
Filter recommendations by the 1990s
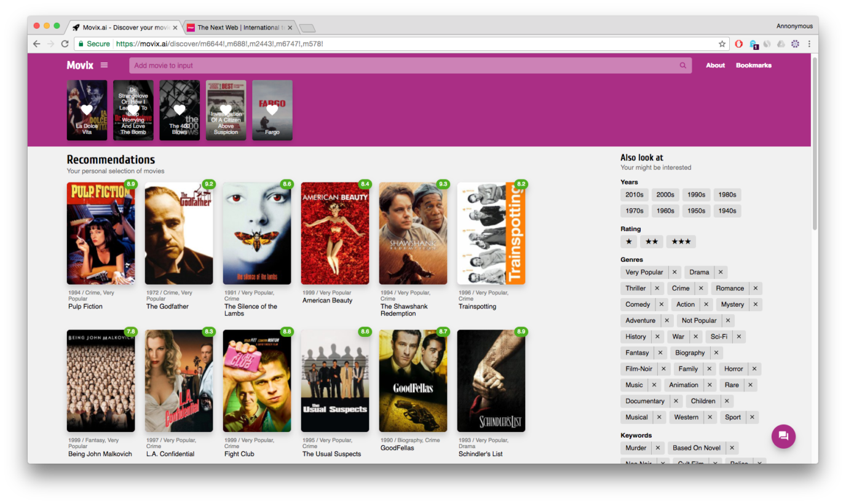tap(696, 194)
